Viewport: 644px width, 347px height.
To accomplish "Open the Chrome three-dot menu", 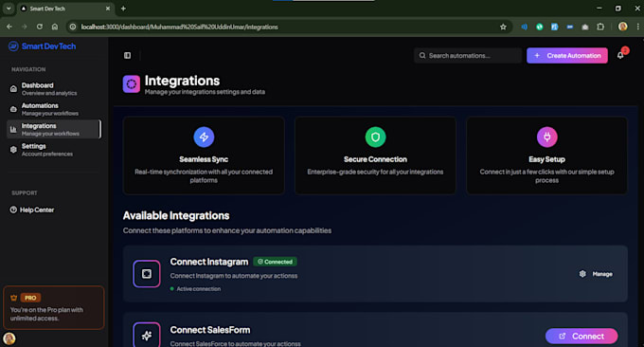I will tap(637, 27).
